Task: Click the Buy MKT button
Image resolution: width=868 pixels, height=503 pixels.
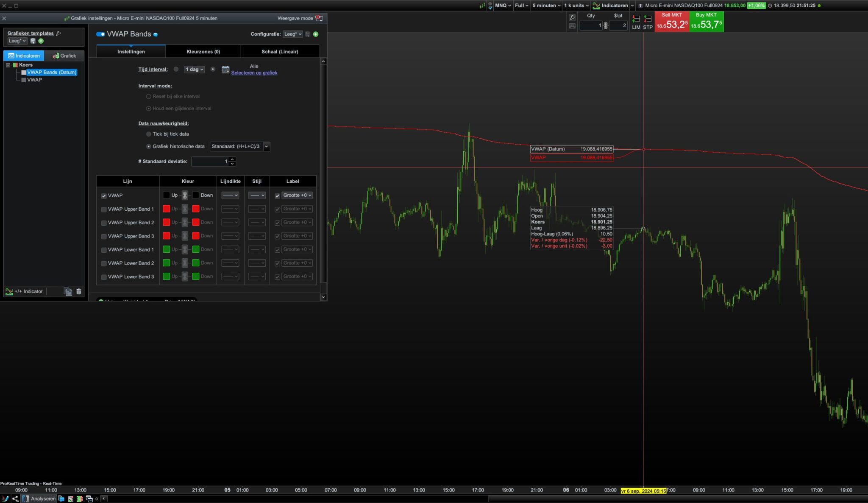Action: [706, 22]
